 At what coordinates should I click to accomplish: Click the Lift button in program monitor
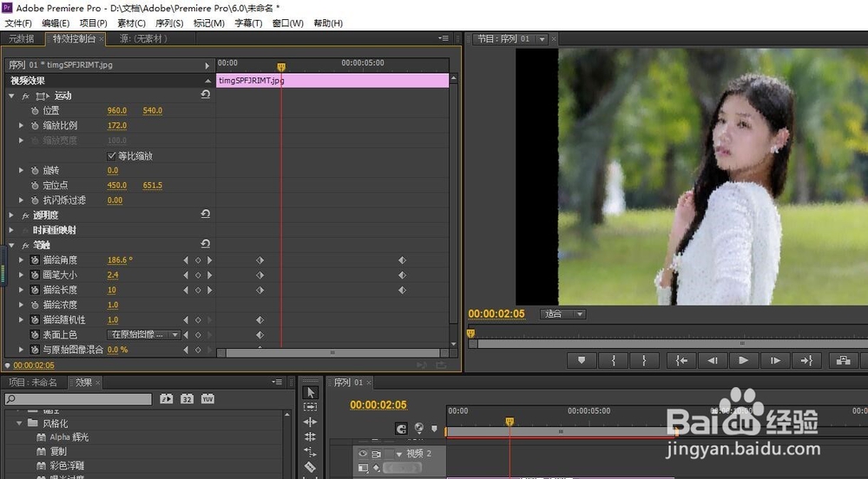(843, 361)
